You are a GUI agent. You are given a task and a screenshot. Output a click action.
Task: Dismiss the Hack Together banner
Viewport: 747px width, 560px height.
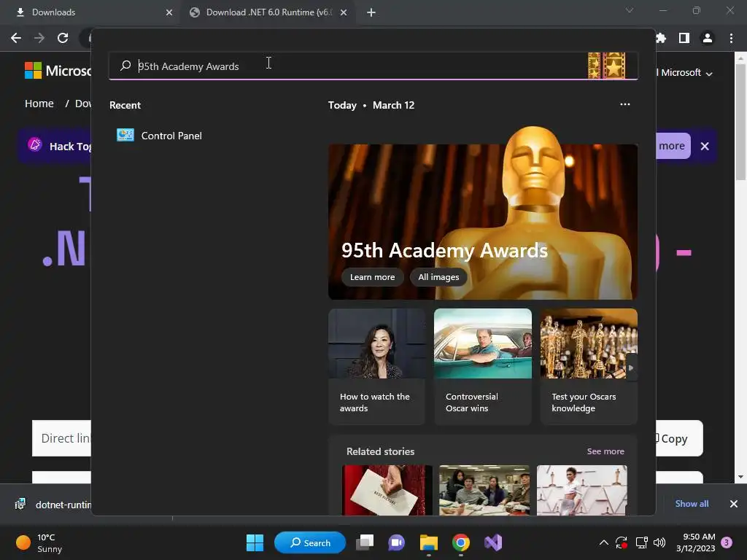coord(705,146)
